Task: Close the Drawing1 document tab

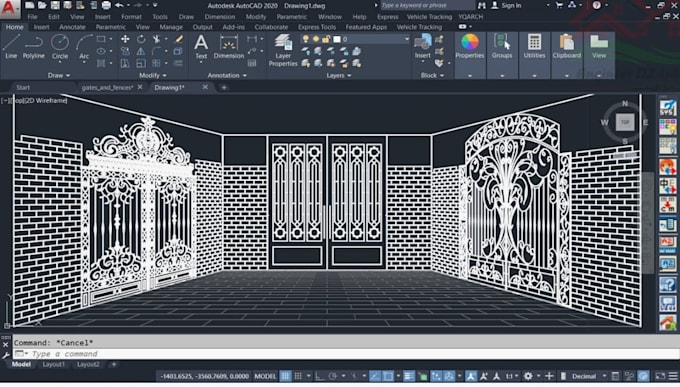Action: pyautogui.click(x=205, y=87)
